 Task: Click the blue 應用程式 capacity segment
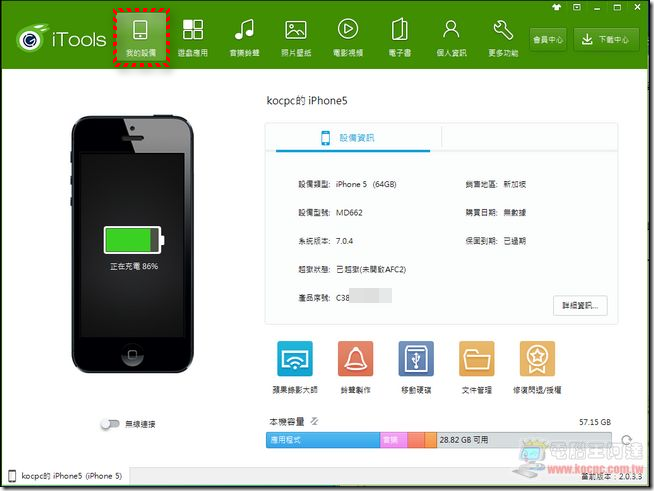[323, 440]
